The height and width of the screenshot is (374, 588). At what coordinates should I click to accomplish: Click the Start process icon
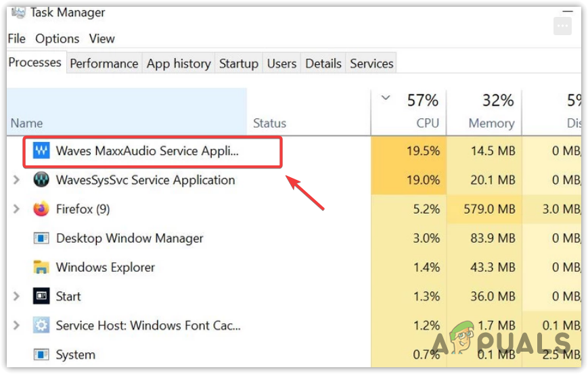[42, 296]
